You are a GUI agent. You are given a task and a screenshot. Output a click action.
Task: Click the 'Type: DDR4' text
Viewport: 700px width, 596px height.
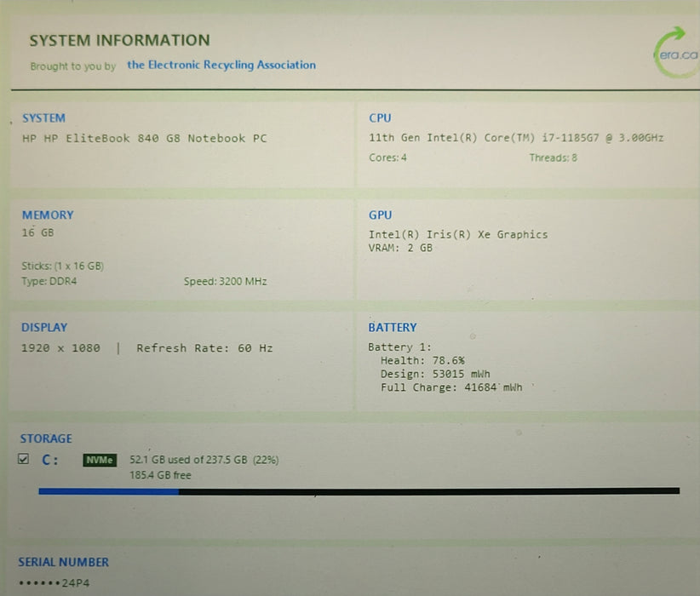click(49, 281)
